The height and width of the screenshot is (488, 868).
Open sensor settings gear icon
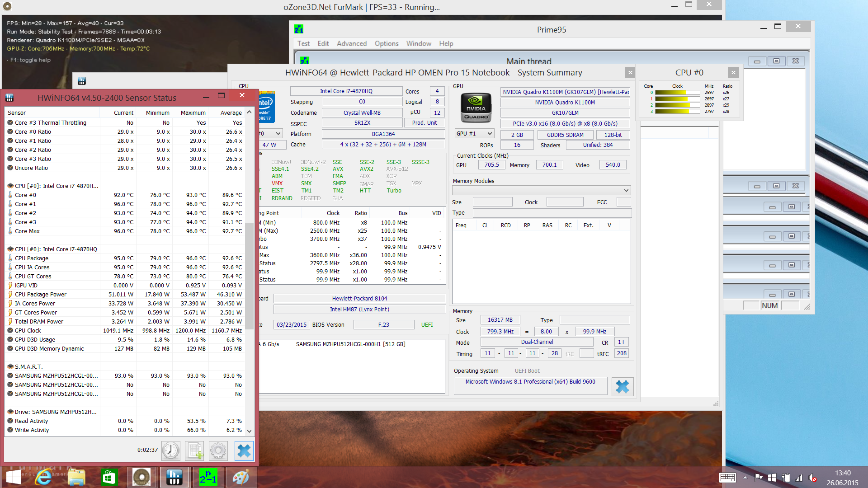(218, 450)
